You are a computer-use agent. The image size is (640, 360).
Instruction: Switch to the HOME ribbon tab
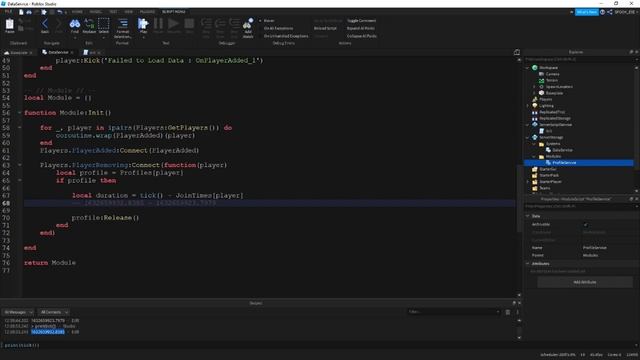pos(77,12)
